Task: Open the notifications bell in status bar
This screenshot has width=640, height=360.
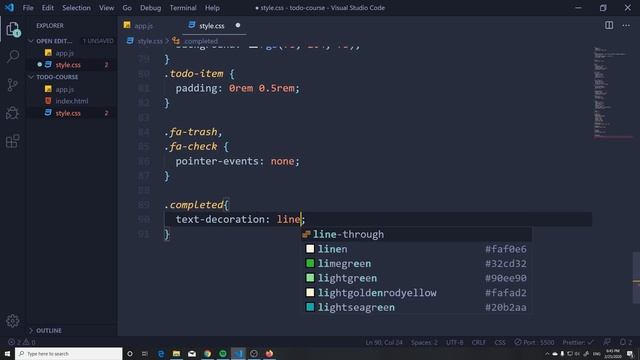Action: (x=625, y=342)
